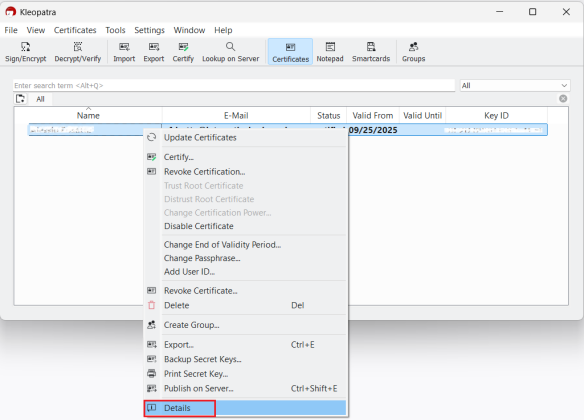The width and height of the screenshot is (584, 420).
Task: Sort by the Status column header
Action: pos(328,116)
